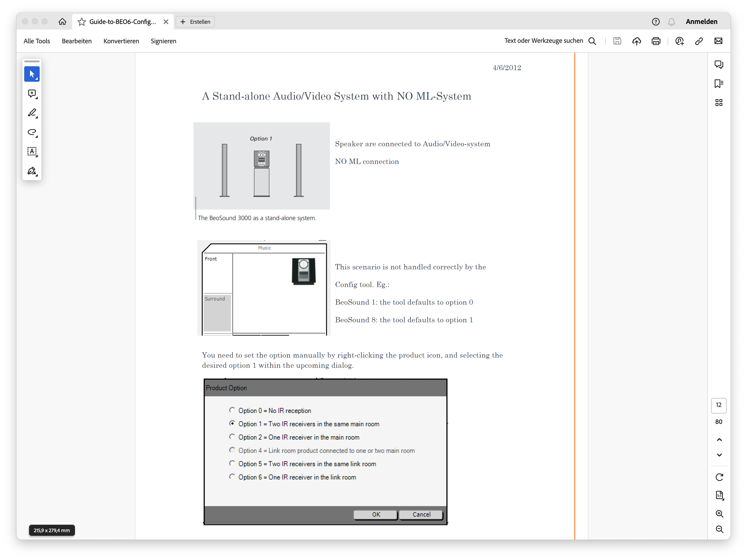Click the text NO ML connection
Viewport: 747px width, 560px height.
pos(367,161)
